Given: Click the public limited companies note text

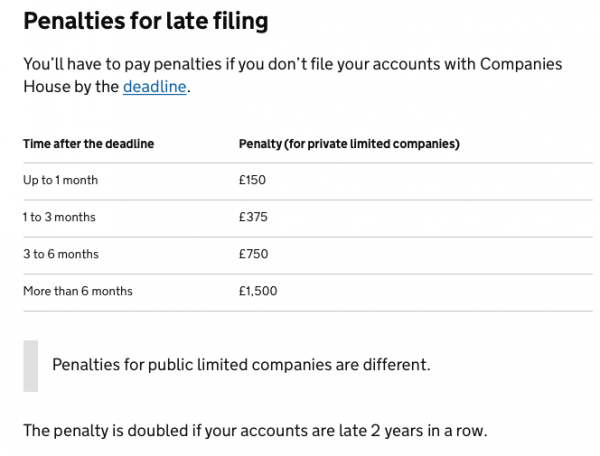Looking at the screenshot, I should tap(241, 365).
